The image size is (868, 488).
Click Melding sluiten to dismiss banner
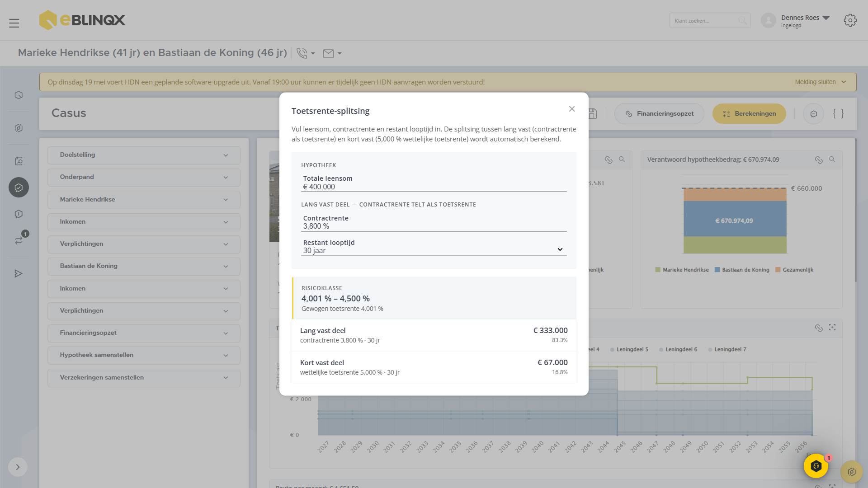[x=820, y=82]
